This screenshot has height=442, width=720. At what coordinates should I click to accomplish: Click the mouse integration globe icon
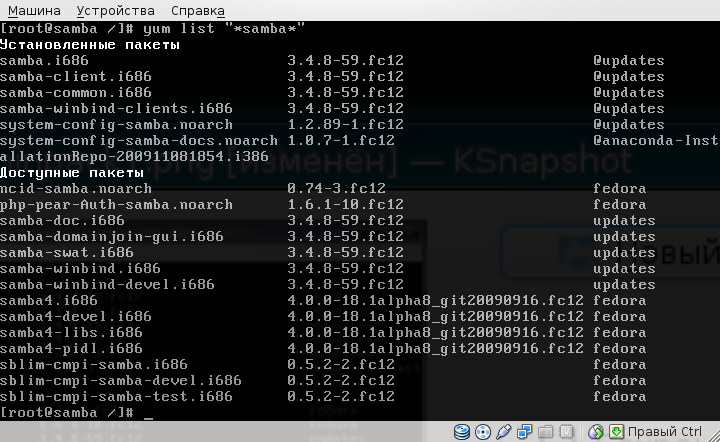(596, 432)
